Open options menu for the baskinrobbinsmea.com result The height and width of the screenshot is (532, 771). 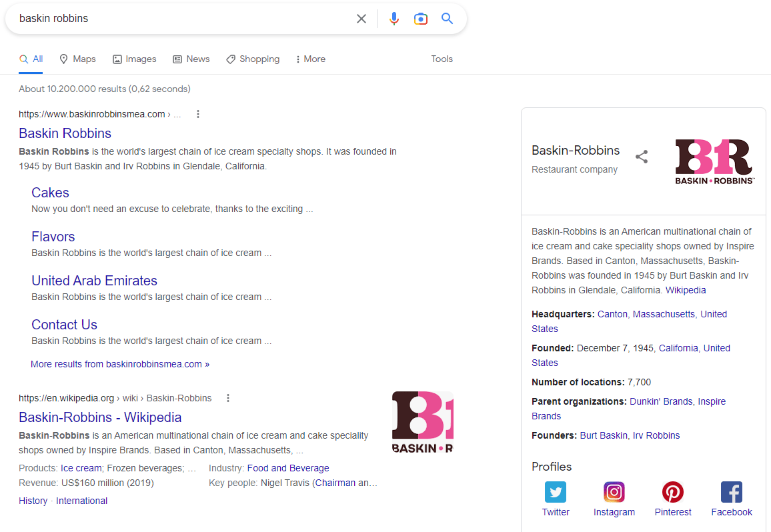(198, 114)
